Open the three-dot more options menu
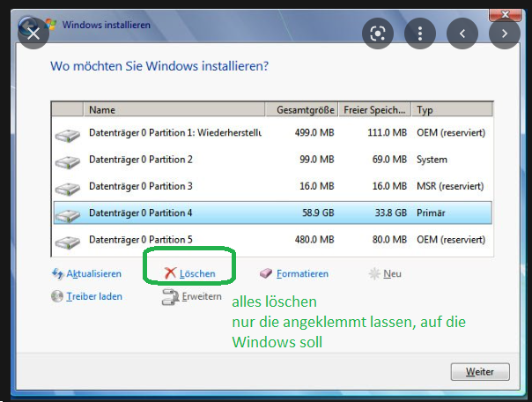 click(420, 33)
